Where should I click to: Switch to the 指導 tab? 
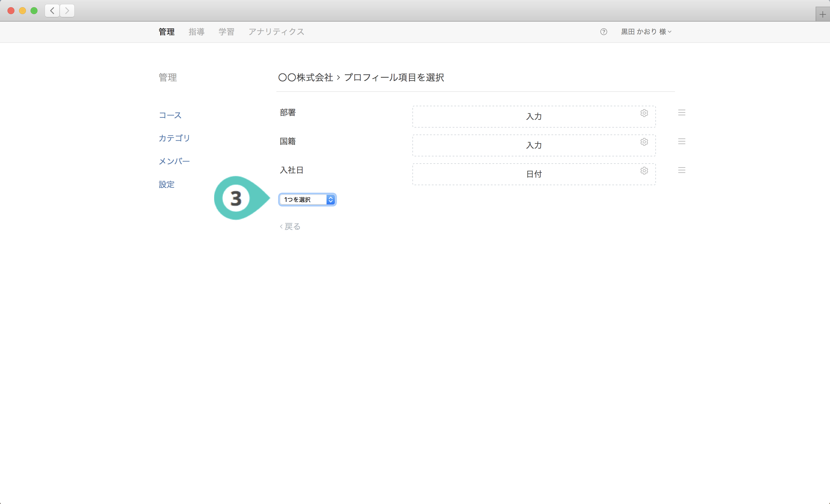click(x=196, y=32)
